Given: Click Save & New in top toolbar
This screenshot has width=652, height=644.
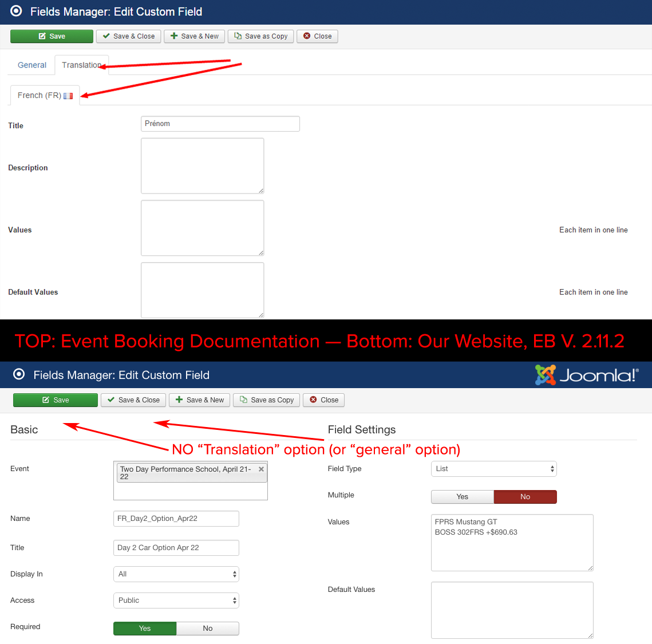Looking at the screenshot, I should [194, 36].
